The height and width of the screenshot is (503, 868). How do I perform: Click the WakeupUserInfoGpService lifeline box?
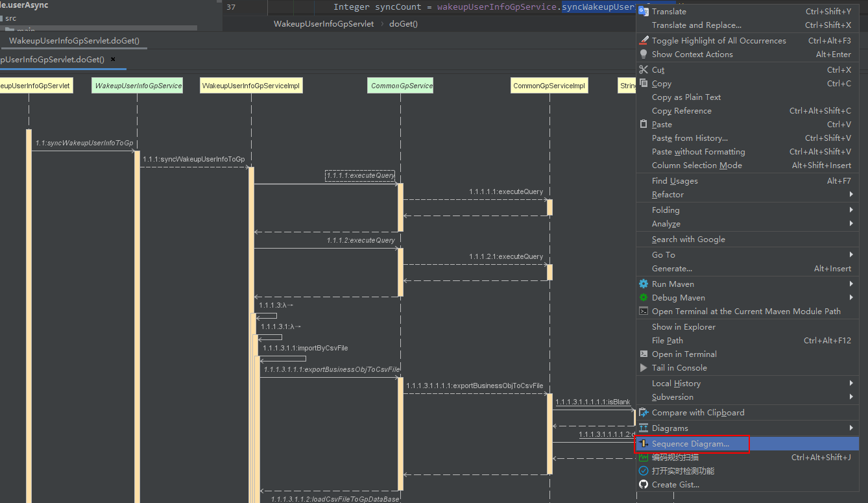point(137,85)
